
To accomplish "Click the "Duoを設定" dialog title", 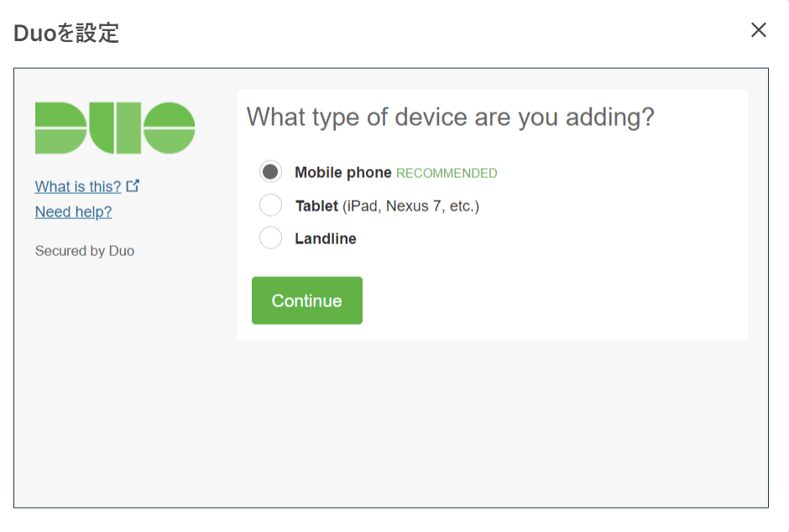I will click(66, 34).
